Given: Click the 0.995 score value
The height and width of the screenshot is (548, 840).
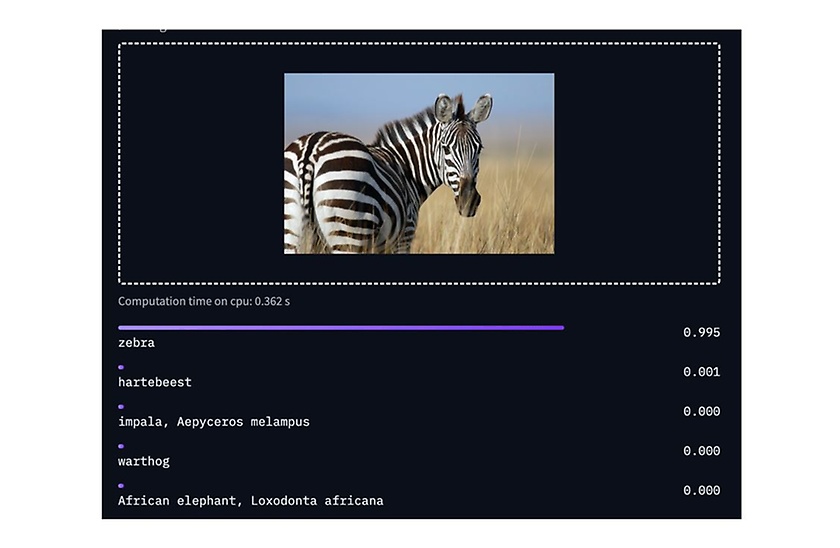Looking at the screenshot, I should (701, 332).
